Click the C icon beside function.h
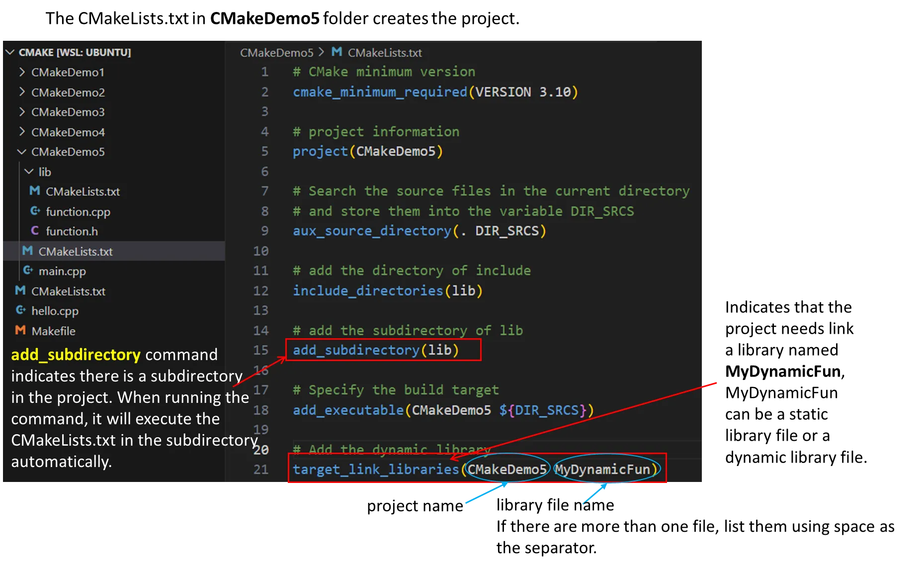Screen dimensions: 924x569 (x=35, y=231)
